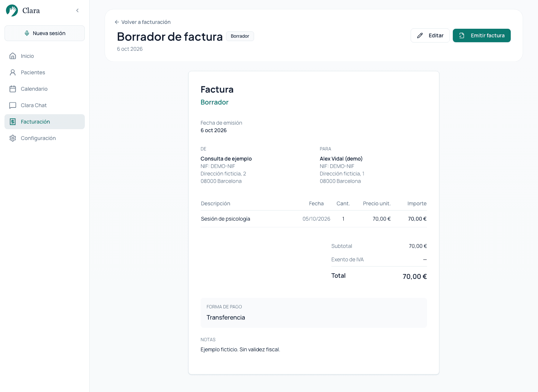
Task: Click the Borrador de factura heading
Action: 170,37
